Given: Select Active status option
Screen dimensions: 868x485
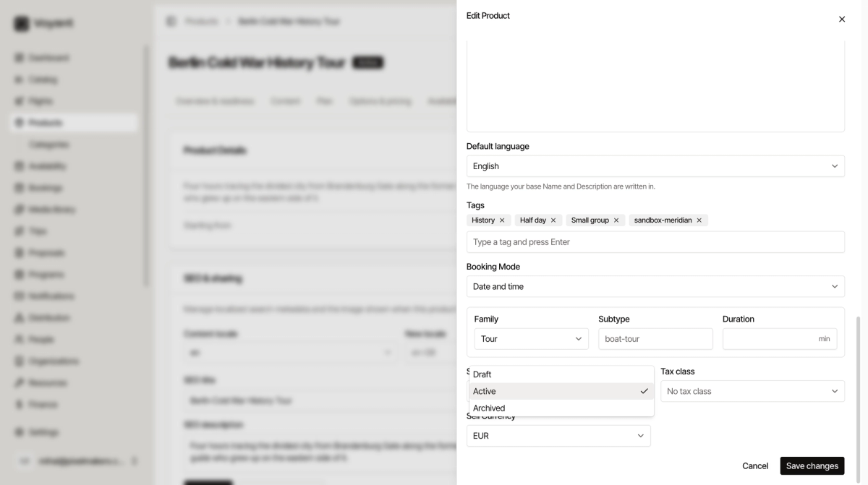Looking at the screenshot, I should pos(561,391).
